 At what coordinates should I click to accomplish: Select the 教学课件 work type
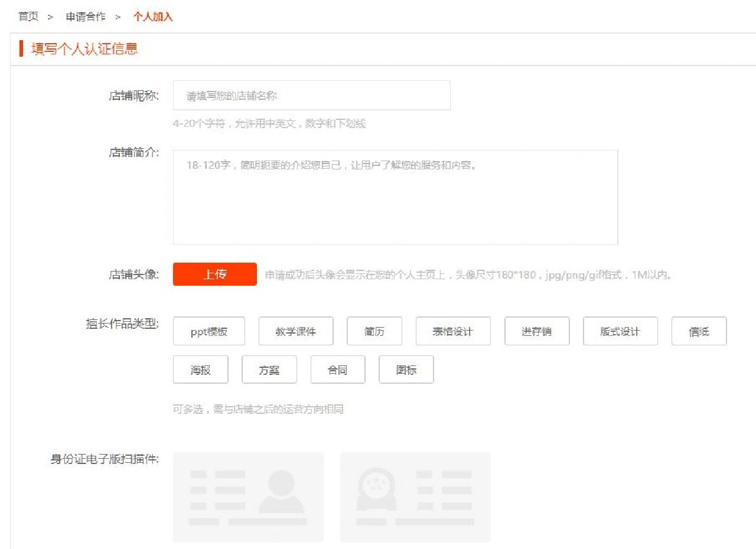point(296,331)
